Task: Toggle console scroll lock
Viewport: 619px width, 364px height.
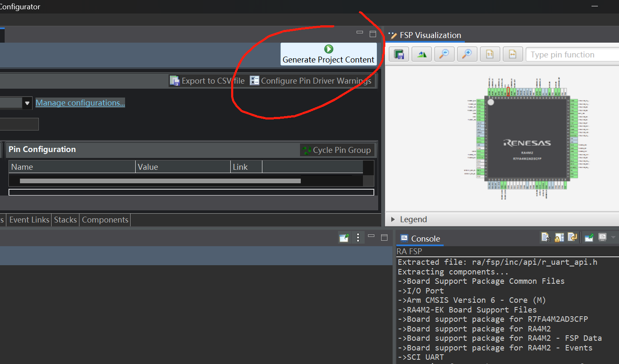Action: pos(559,237)
